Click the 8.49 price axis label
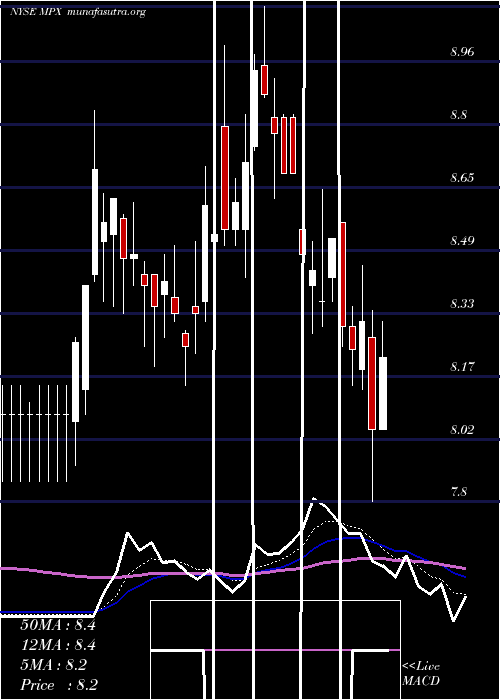500x700 pixels. click(x=462, y=241)
